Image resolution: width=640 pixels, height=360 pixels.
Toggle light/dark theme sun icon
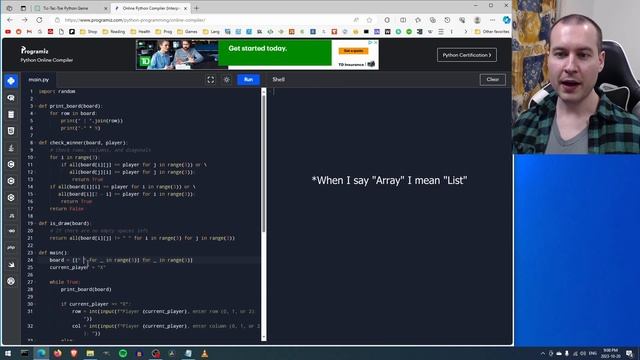pos(227,80)
